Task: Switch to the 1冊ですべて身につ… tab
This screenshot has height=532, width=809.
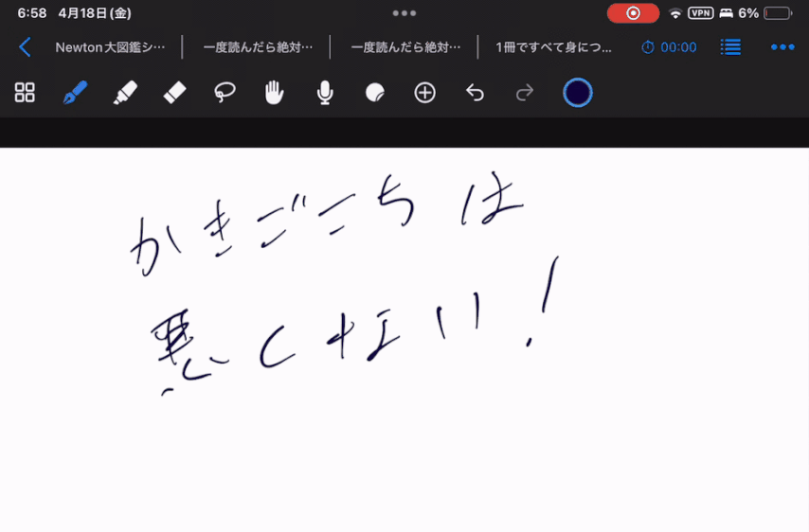Action: pos(553,47)
